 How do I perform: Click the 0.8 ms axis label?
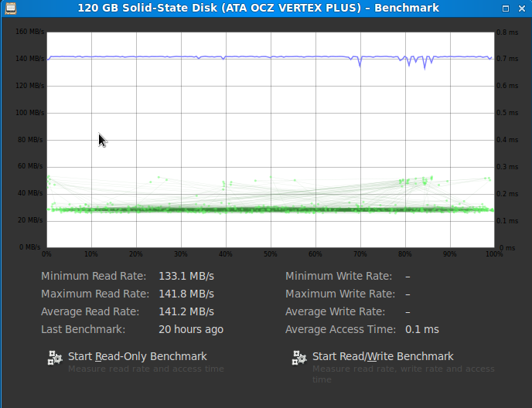[x=507, y=32]
